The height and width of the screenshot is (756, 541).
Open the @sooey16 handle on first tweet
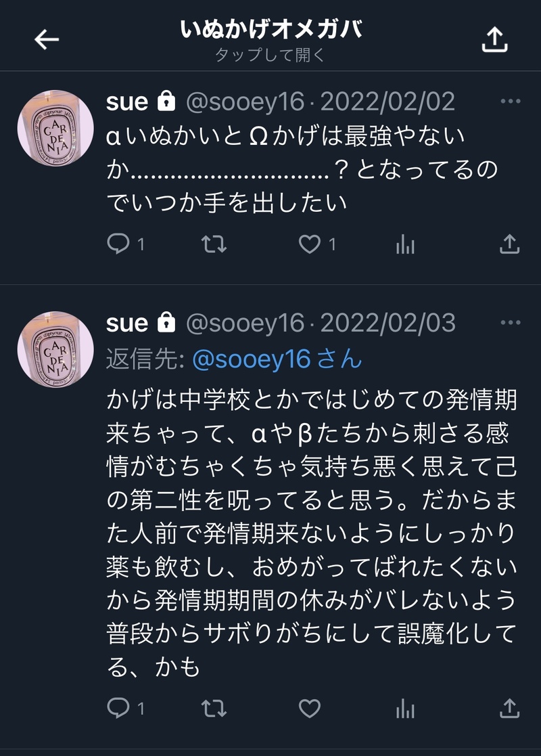point(245,102)
